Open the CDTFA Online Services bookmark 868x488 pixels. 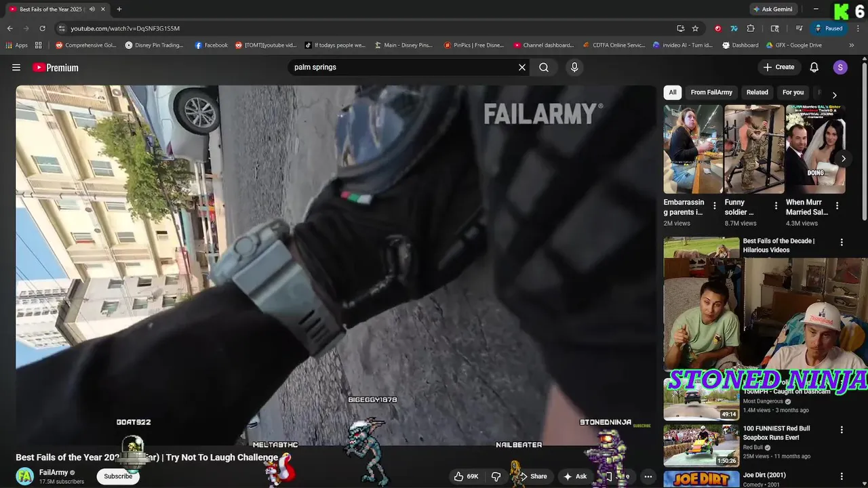tap(614, 45)
